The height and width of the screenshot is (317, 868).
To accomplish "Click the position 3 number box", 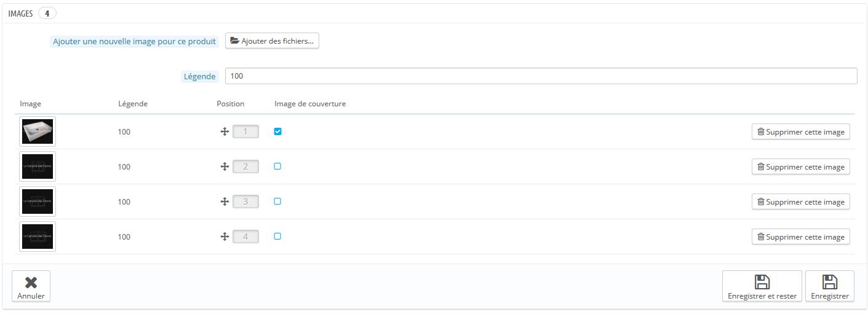I will tap(245, 202).
